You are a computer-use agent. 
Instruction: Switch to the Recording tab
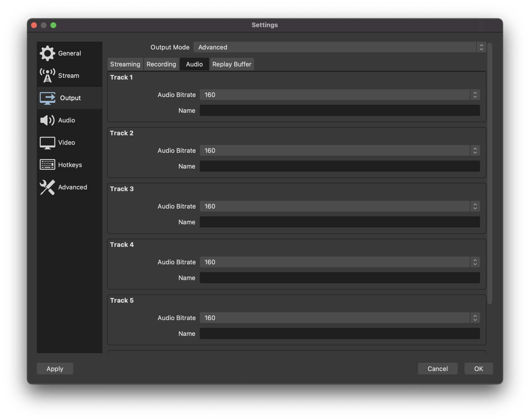161,64
